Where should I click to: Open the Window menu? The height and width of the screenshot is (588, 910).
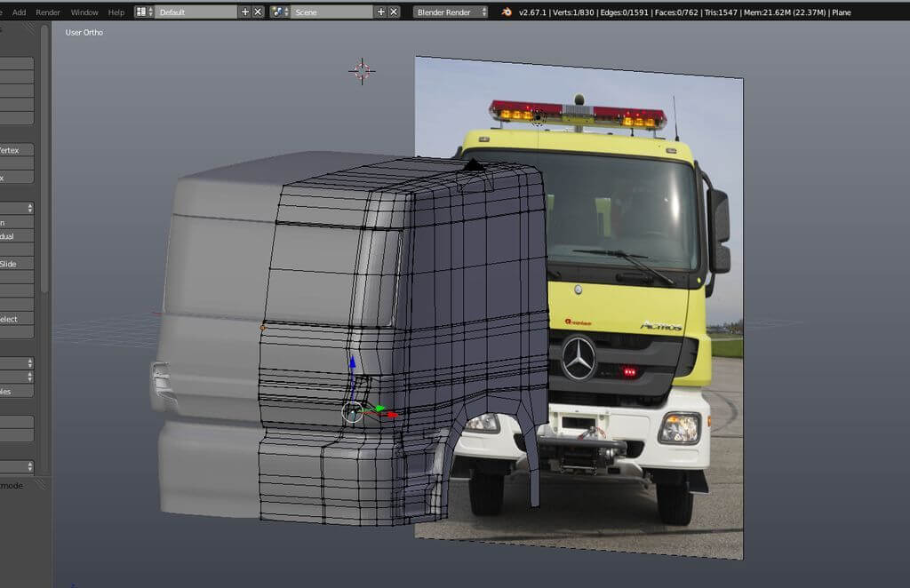pos(84,12)
